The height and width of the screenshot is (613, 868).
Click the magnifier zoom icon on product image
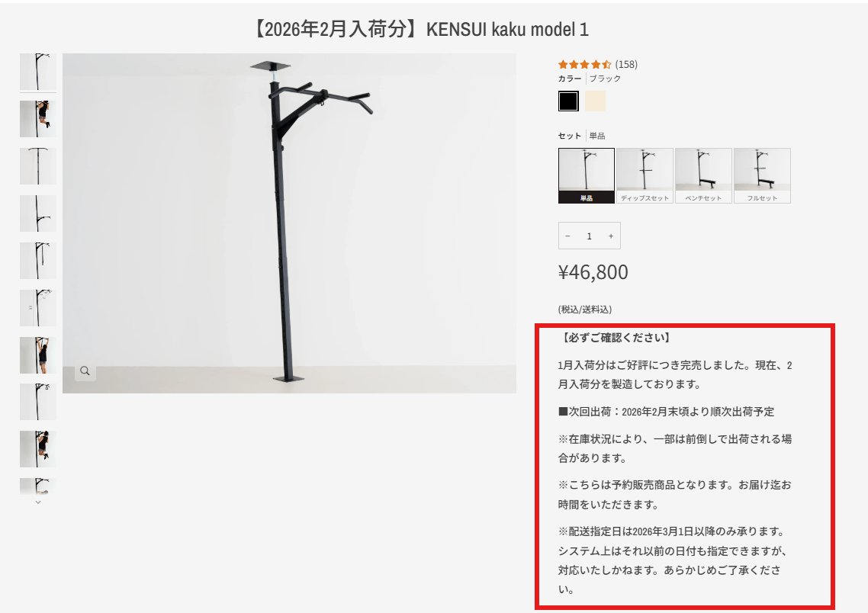[x=85, y=371]
